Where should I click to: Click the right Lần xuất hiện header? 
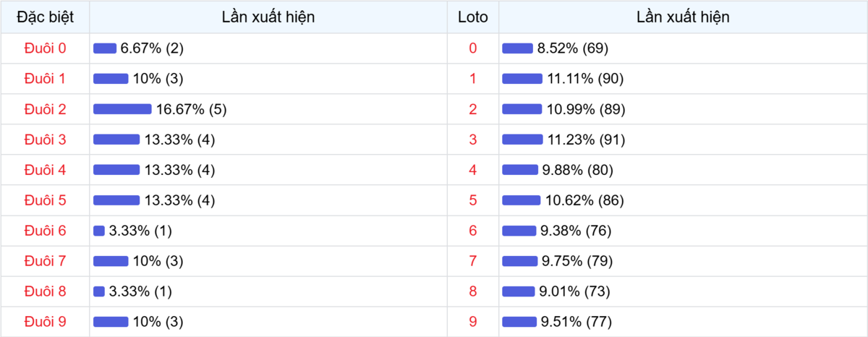click(x=683, y=17)
